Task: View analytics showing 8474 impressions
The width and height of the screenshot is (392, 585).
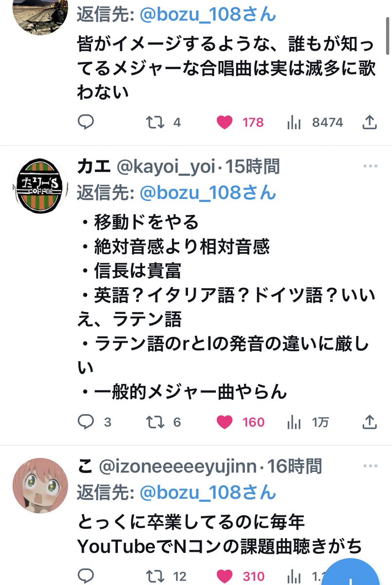Action: (x=315, y=122)
